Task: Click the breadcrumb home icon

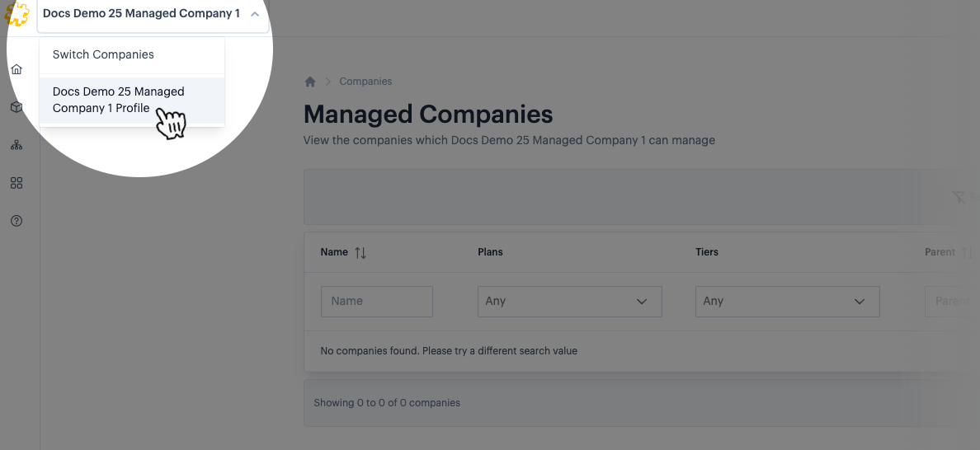Action: click(x=310, y=82)
